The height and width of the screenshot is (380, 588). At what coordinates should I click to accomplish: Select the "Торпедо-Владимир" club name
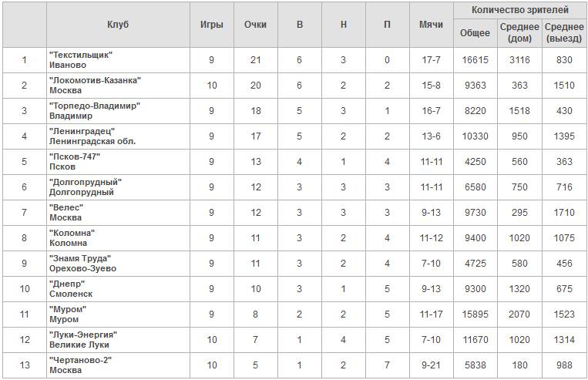(x=94, y=106)
